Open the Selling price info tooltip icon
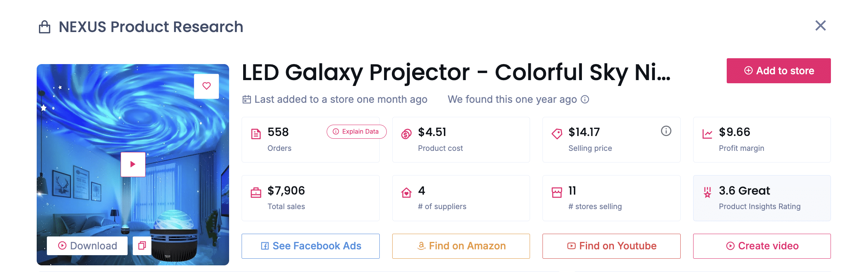Screen dimensions: 868x272 pyautogui.click(x=666, y=131)
